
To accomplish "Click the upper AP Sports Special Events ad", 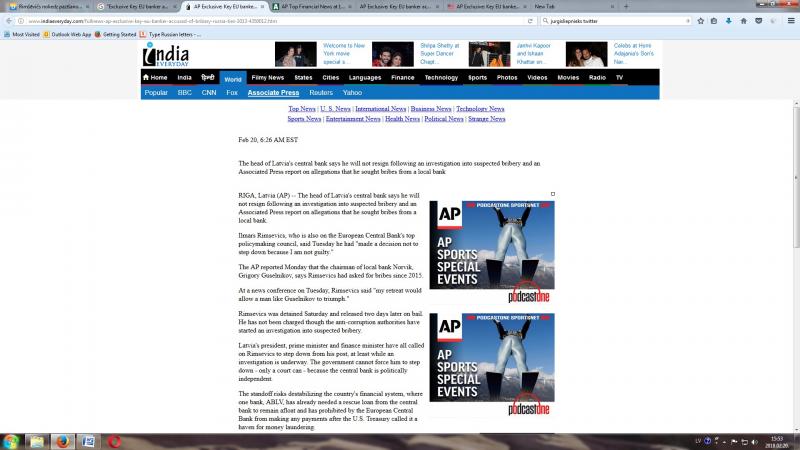I will pyautogui.click(x=491, y=252).
